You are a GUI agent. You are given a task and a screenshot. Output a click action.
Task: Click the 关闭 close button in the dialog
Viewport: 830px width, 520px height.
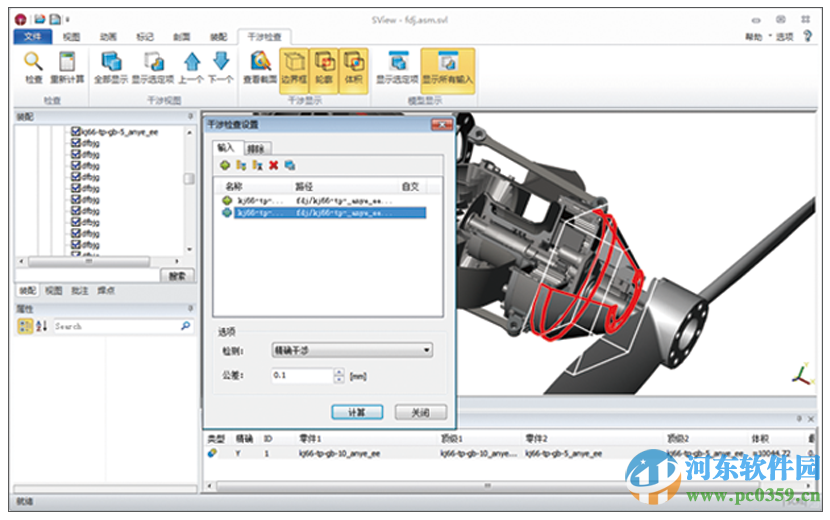tap(421, 413)
